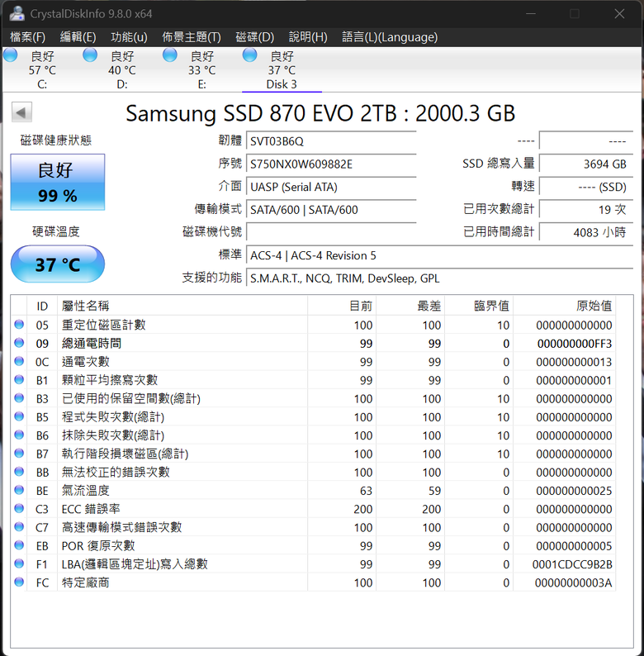Open the 說明(H) menu
The image size is (644, 656).
pos(308,37)
